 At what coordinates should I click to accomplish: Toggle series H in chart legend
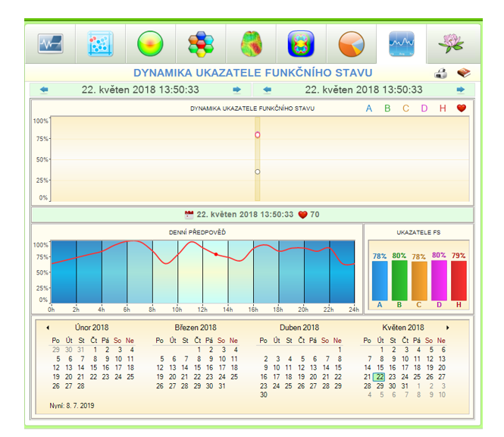click(443, 108)
